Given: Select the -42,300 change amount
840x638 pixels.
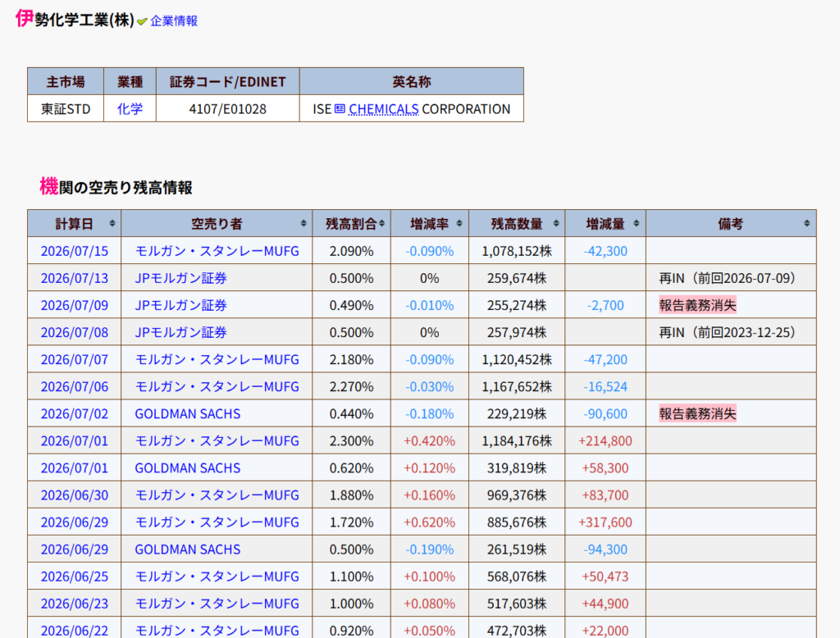Looking at the screenshot, I should click(605, 251).
